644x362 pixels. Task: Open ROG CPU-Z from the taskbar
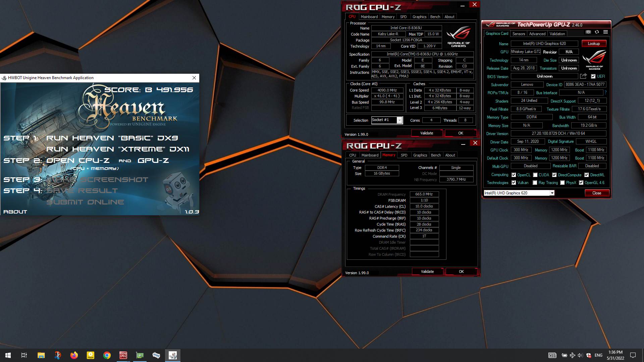pyautogui.click(x=123, y=355)
